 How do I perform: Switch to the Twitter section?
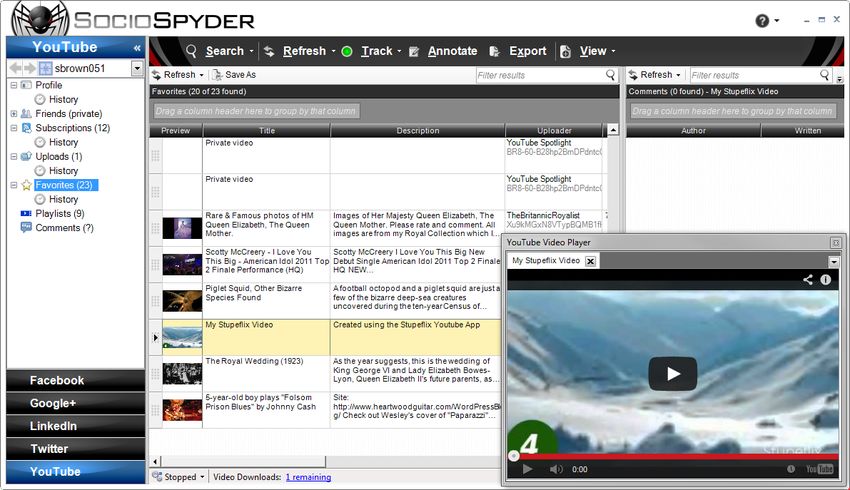click(x=76, y=449)
